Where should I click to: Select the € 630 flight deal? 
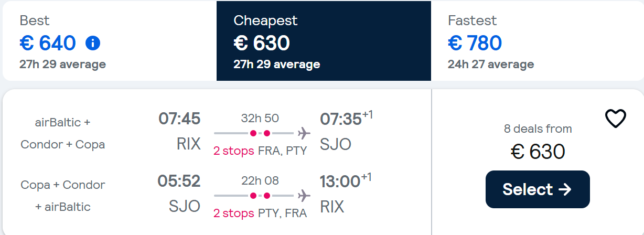tap(538, 189)
